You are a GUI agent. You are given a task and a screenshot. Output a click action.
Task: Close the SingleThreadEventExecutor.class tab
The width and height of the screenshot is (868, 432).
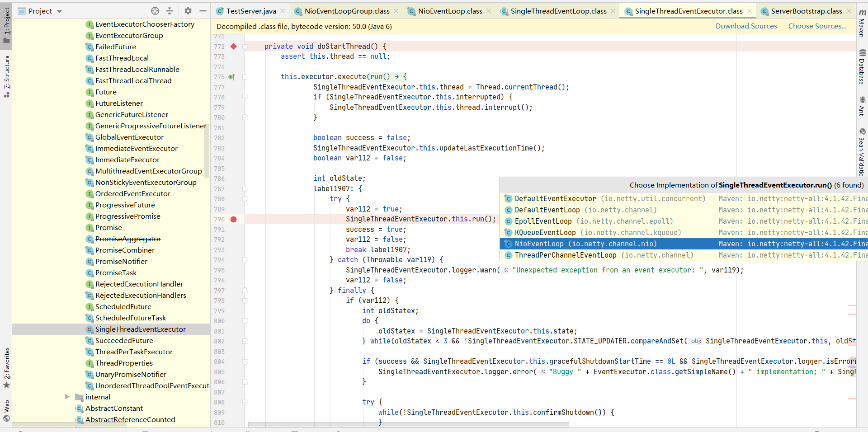[x=750, y=11]
